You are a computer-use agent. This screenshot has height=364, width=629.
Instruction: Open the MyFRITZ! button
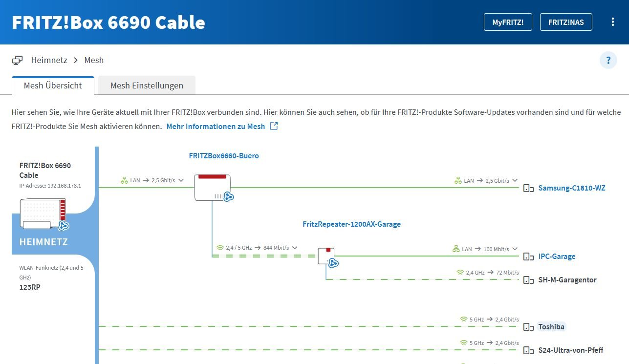[508, 22]
